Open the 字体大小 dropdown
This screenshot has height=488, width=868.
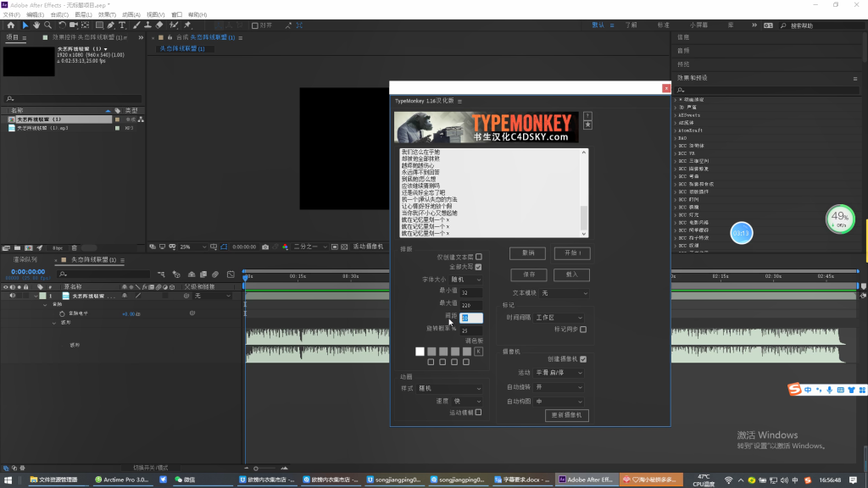[466, 280]
